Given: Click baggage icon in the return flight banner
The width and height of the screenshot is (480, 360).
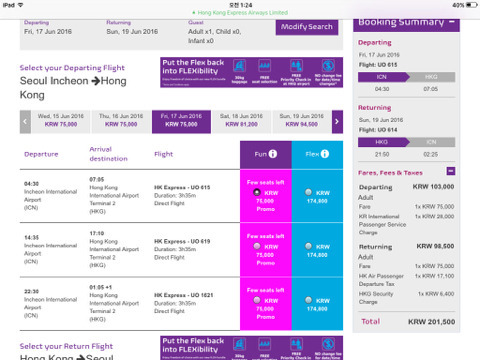Looking at the screenshot, I should [x=239, y=344].
